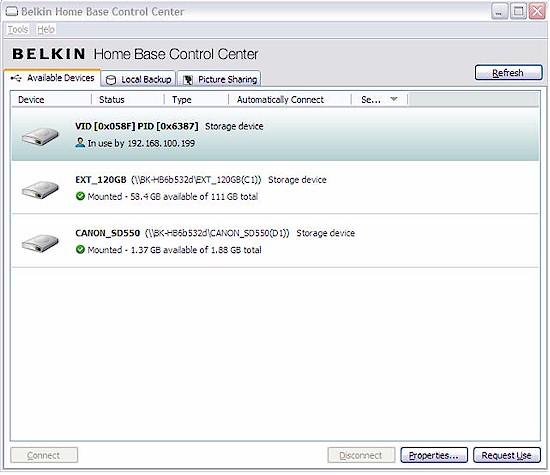Sort by Automatically Connect column header
The width and height of the screenshot is (550, 475).
[x=290, y=100]
